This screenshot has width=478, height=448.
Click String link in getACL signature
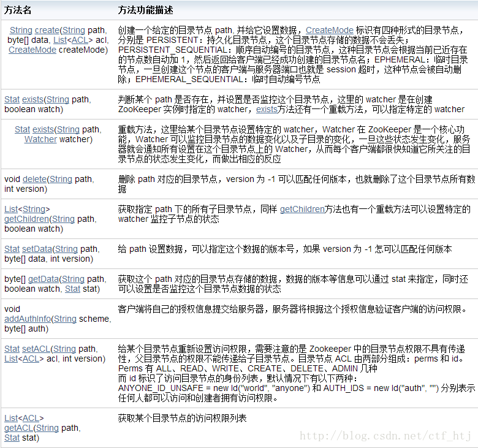[x=47, y=428]
